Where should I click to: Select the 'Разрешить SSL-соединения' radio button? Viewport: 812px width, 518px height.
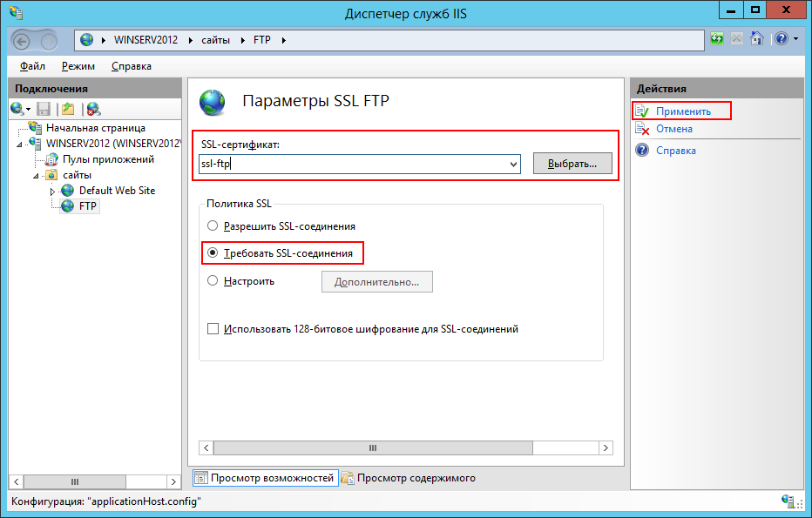click(213, 226)
